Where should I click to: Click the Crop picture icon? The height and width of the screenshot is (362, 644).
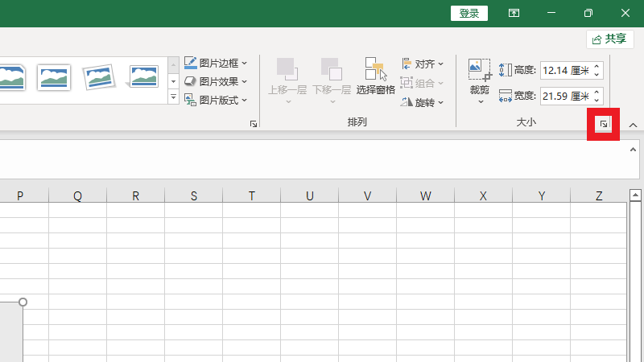(480, 69)
